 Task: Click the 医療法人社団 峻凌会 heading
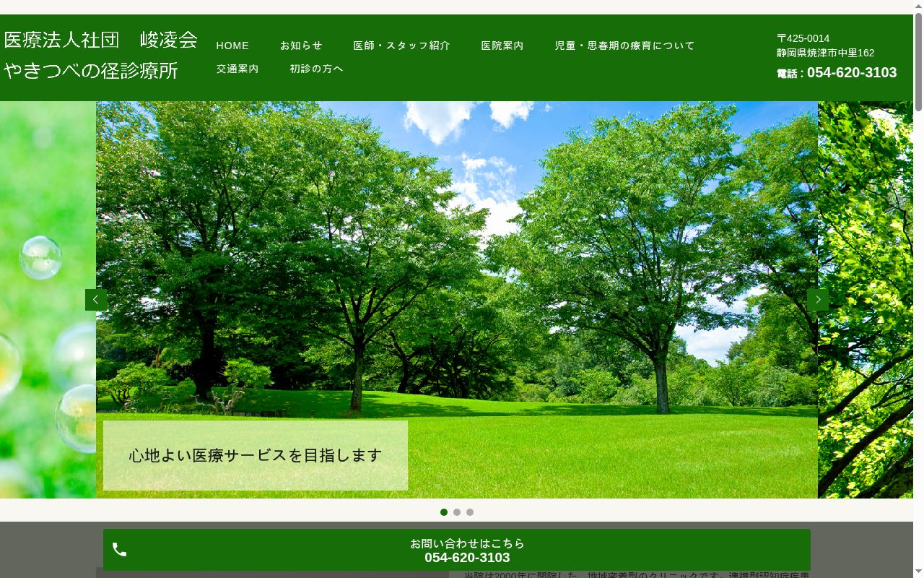click(101, 40)
